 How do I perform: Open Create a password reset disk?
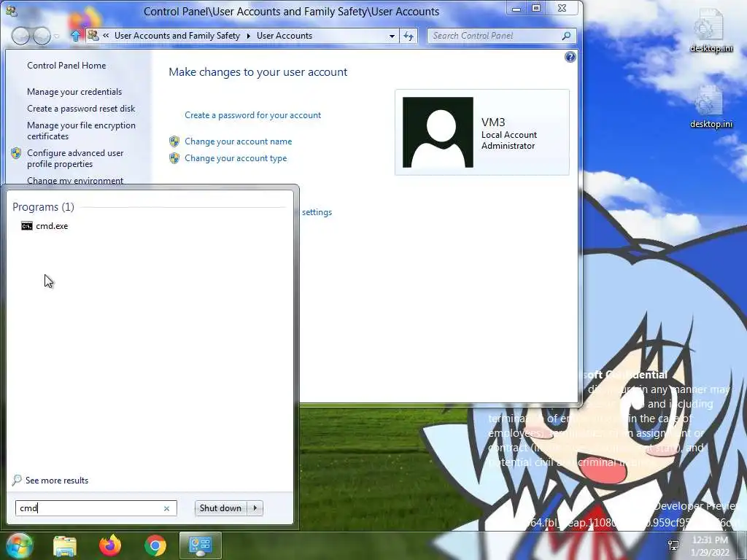pos(81,109)
